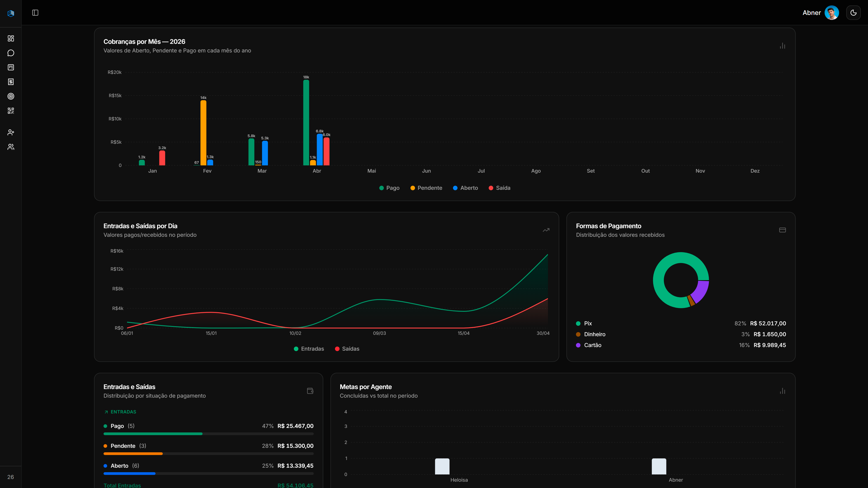Open the users group icon in sidebar
This screenshot has width=868, height=488.
coord(11,147)
